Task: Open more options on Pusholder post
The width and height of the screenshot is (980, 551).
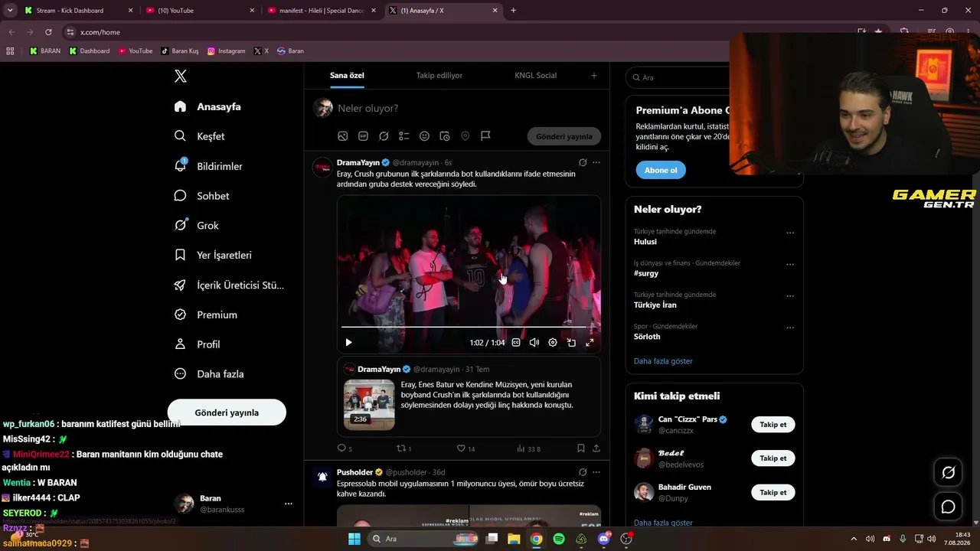Action: [x=596, y=472]
